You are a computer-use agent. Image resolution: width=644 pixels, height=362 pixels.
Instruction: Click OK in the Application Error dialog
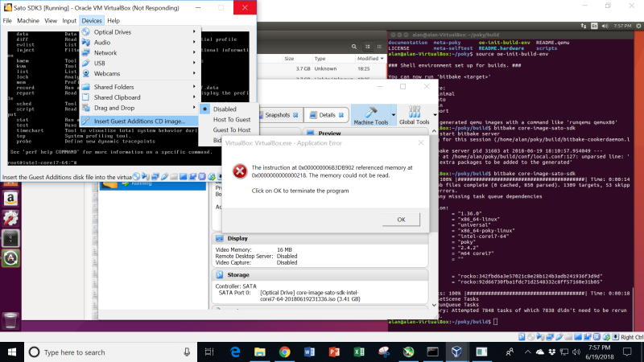[x=401, y=220]
